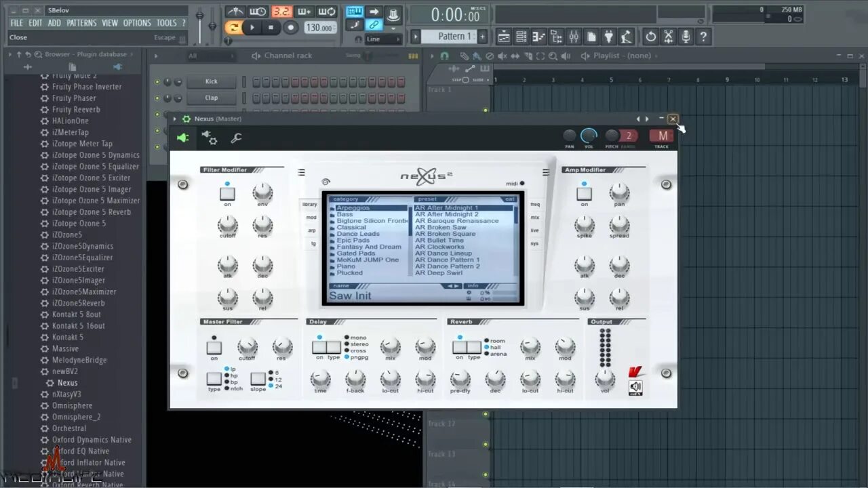Open the Line snap dropdown

(384, 39)
